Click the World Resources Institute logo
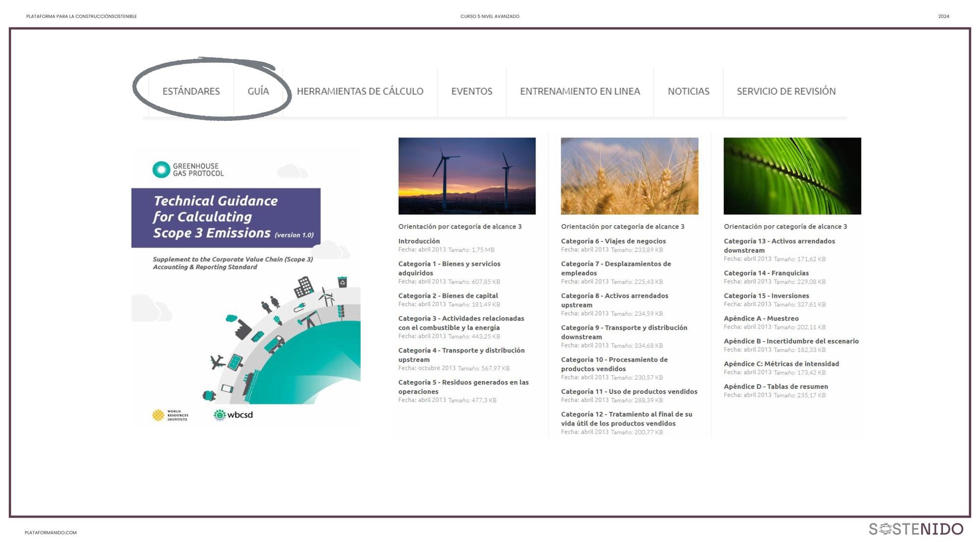The image size is (980, 545). pos(170,415)
